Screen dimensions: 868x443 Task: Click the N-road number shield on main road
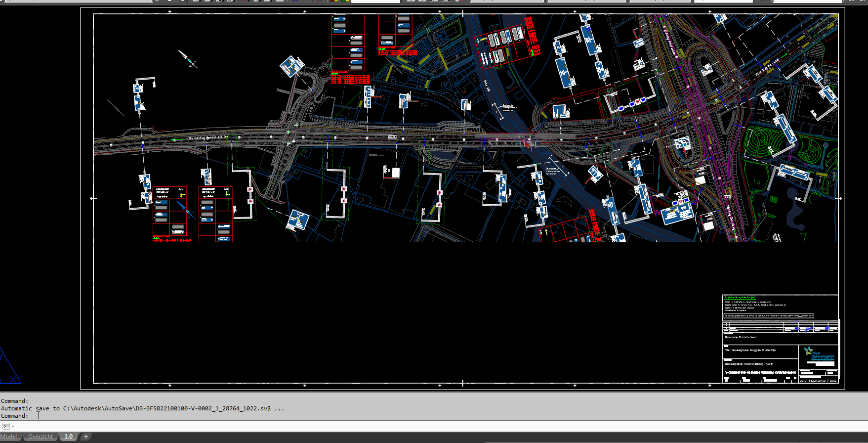click(392, 137)
